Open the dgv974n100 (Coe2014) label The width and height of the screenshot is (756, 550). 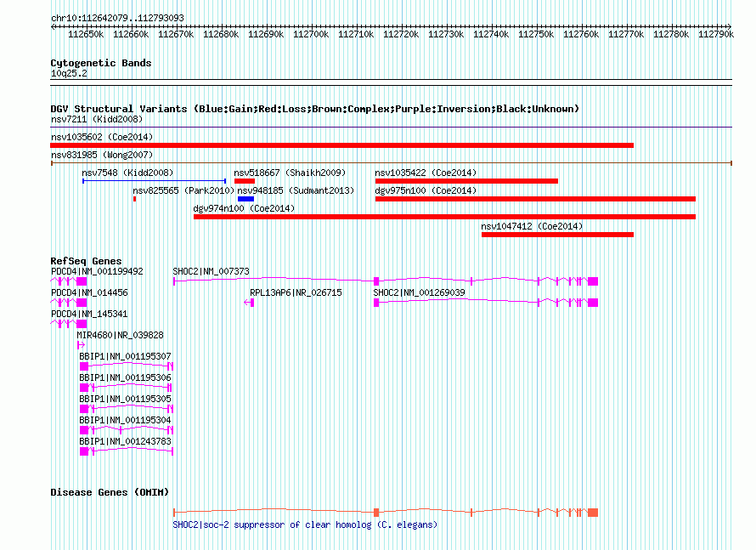[244, 208]
